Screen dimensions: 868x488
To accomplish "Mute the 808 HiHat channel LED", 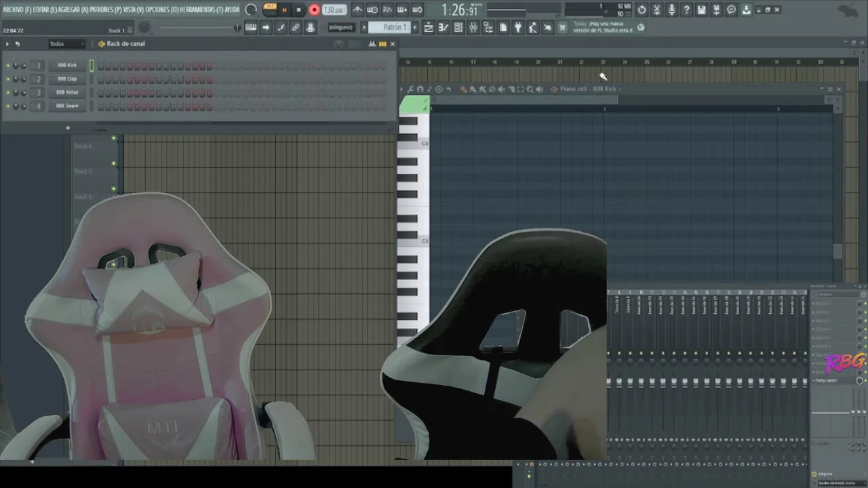I will click(x=8, y=93).
